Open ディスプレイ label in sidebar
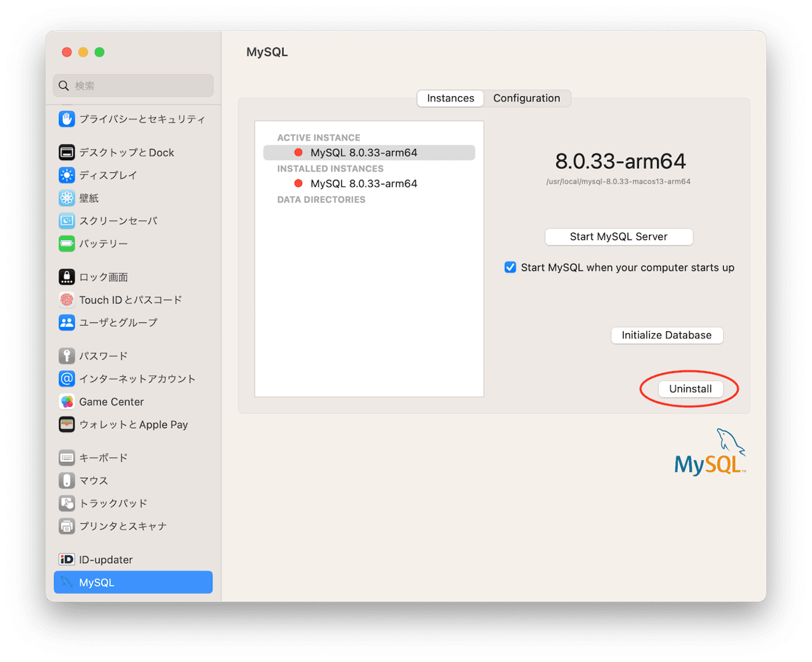This screenshot has width=812, height=662. (108, 175)
